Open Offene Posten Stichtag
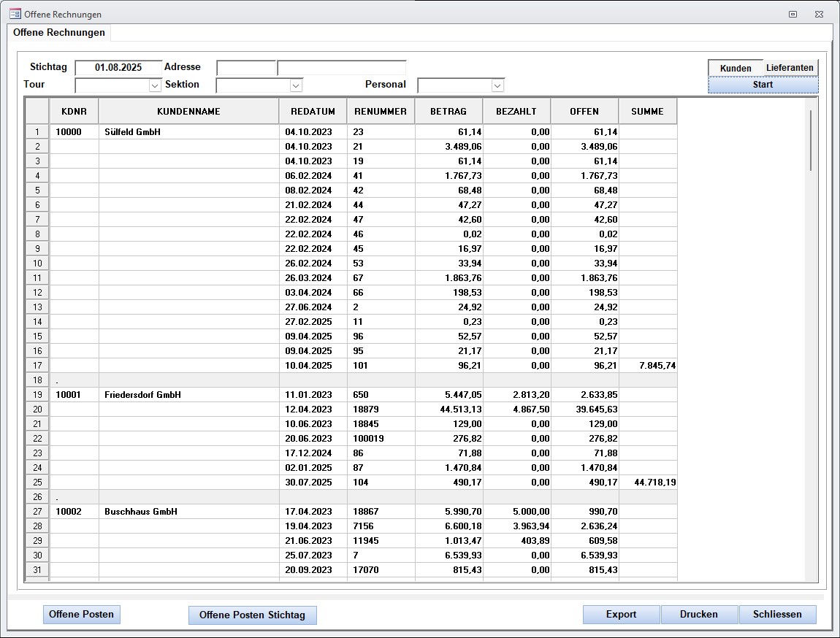 252,615
